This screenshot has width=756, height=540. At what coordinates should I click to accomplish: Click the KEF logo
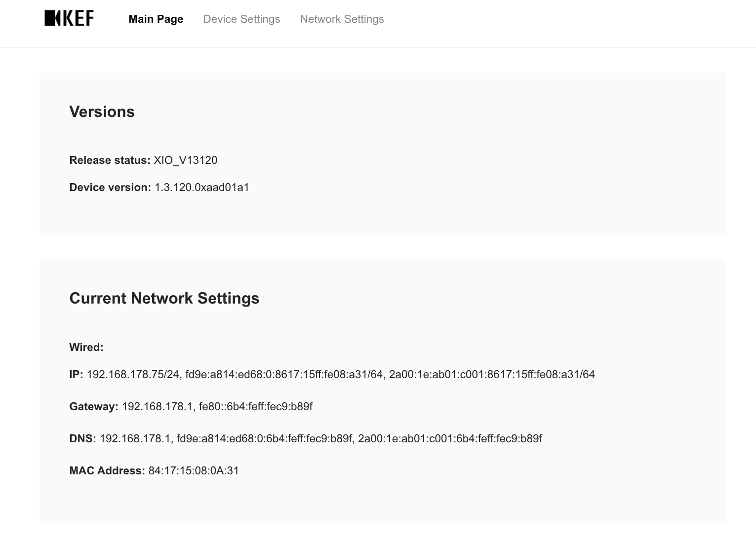69,19
